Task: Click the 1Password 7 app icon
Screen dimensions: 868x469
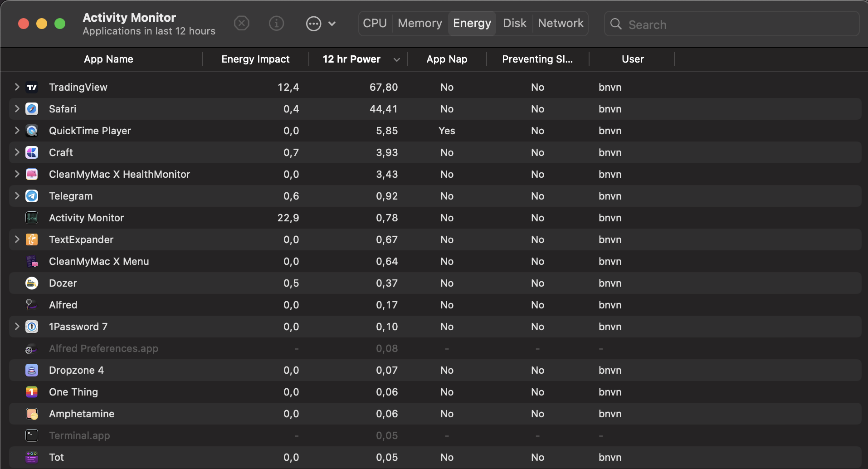Action: click(x=32, y=327)
